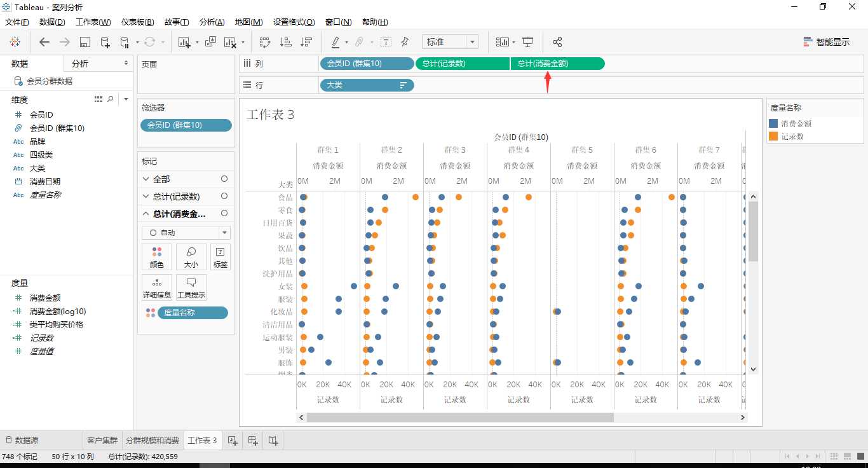The width and height of the screenshot is (868, 468).
Task: Click the vertical scrollbar down arrow
Action: [x=753, y=369]
